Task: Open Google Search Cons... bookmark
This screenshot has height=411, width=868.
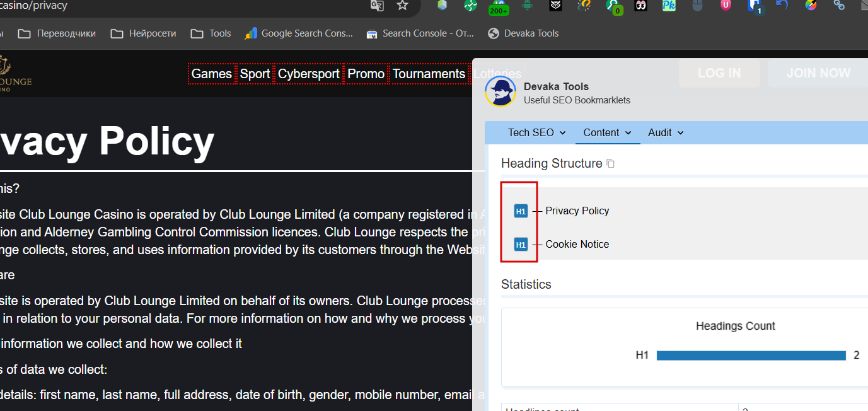Action: [x=299, y=33]
